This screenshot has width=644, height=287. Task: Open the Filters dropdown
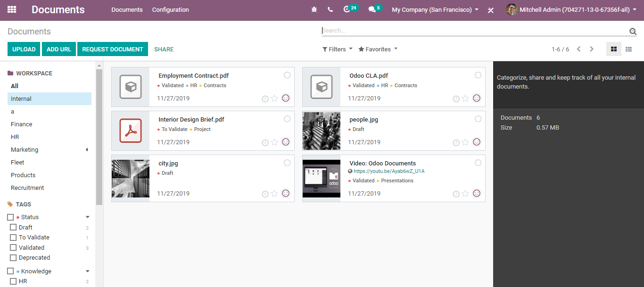coord(338,49)
